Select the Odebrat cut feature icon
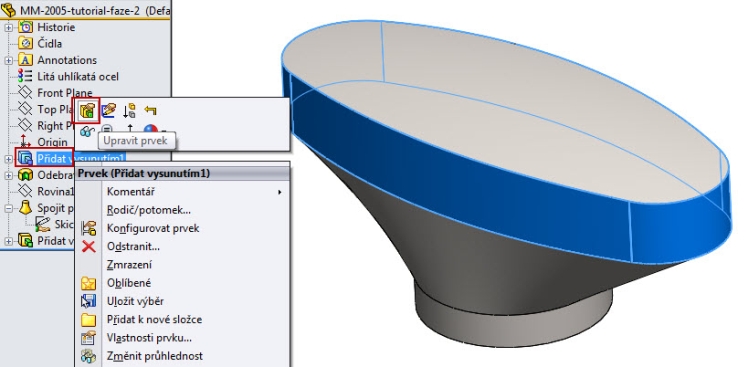 25,175
